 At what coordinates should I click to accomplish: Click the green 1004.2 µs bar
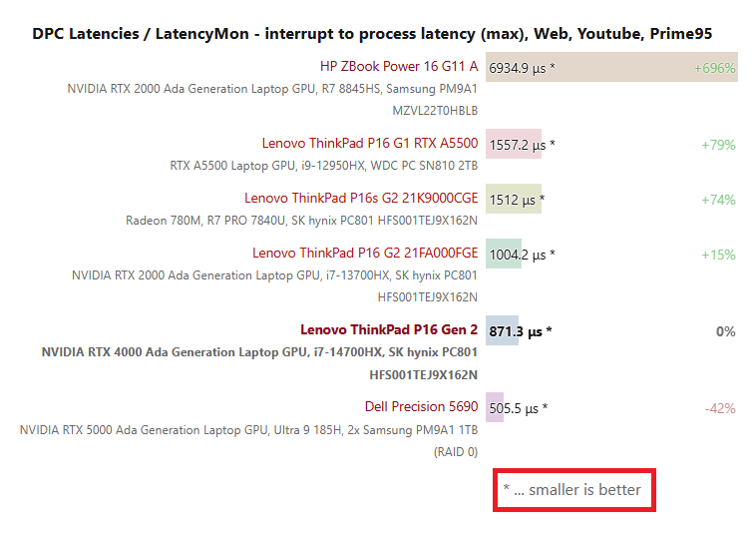(x=504, y=254)
